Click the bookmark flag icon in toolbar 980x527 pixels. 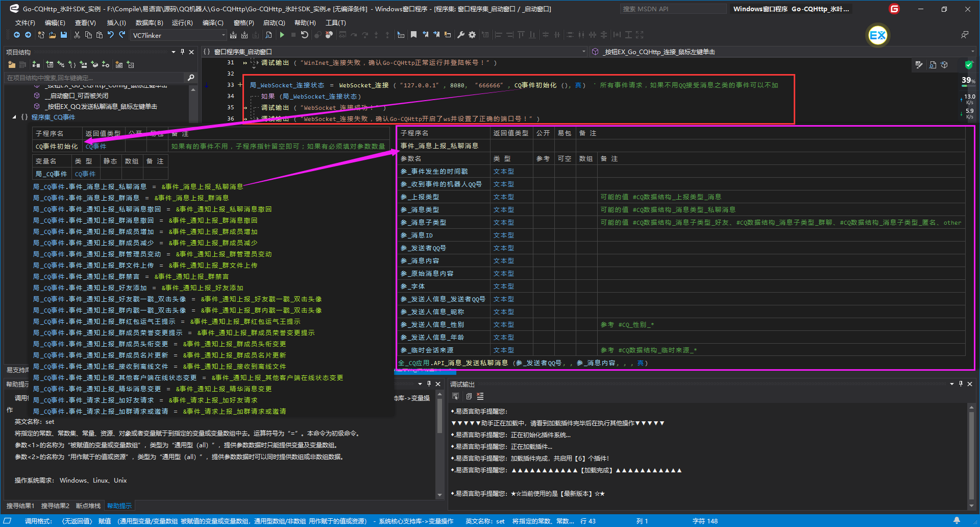[413, 35]
